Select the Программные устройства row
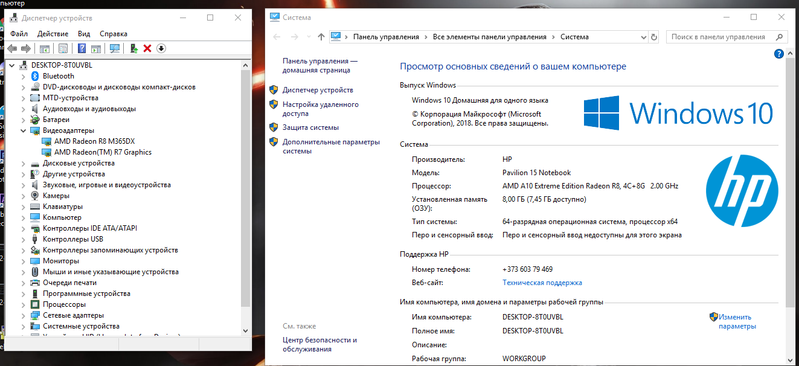799x366 pixels. click(86, 294)
